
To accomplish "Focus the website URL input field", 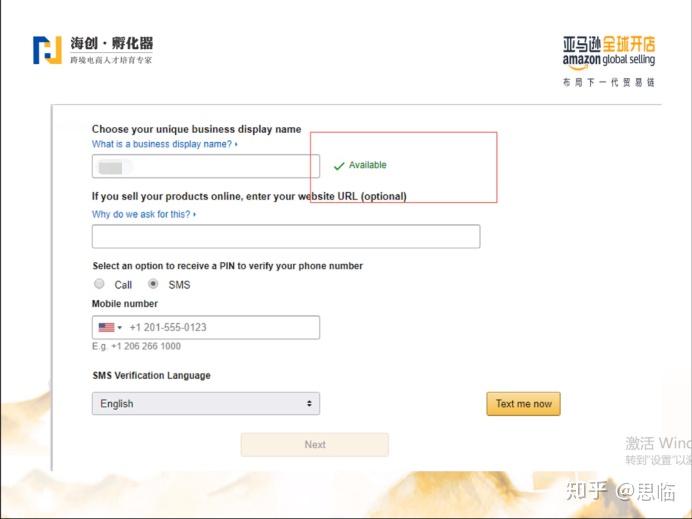I will pos(286,236).
